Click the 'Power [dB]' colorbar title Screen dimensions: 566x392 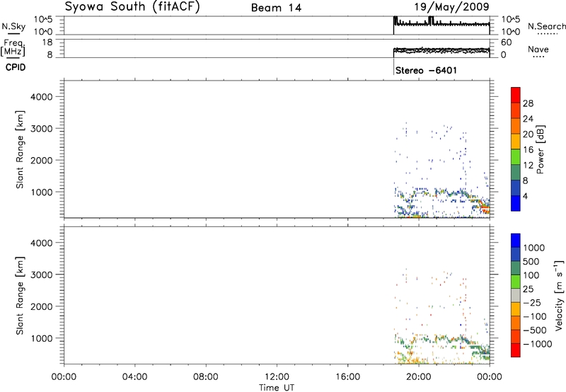click(x=541, y=149)
